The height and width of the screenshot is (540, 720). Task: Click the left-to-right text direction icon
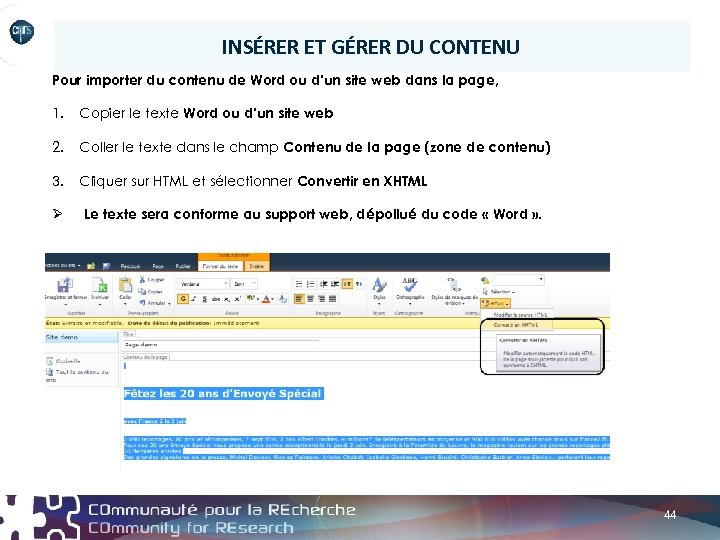(347, 284)
